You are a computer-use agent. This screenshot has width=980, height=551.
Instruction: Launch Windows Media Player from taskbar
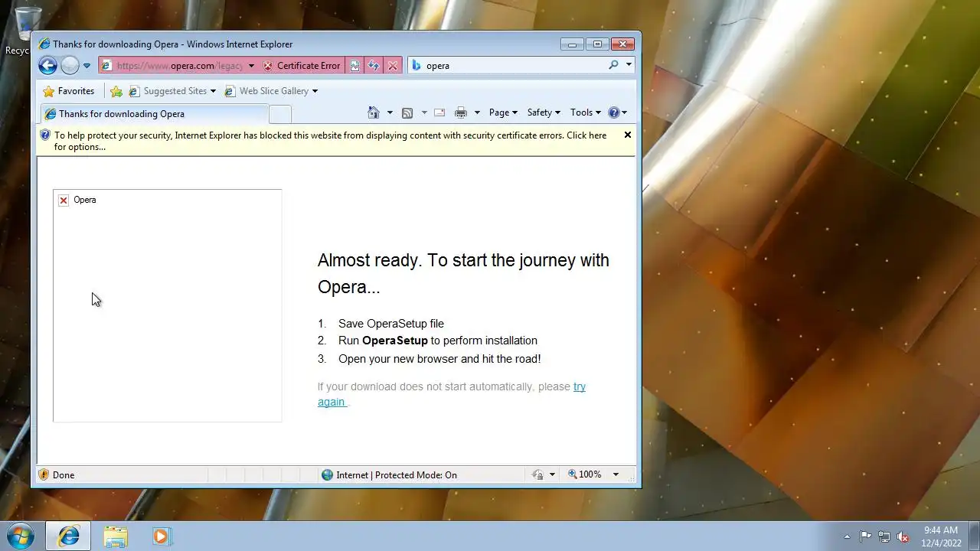pyautogui.click(x=162, y=536)
